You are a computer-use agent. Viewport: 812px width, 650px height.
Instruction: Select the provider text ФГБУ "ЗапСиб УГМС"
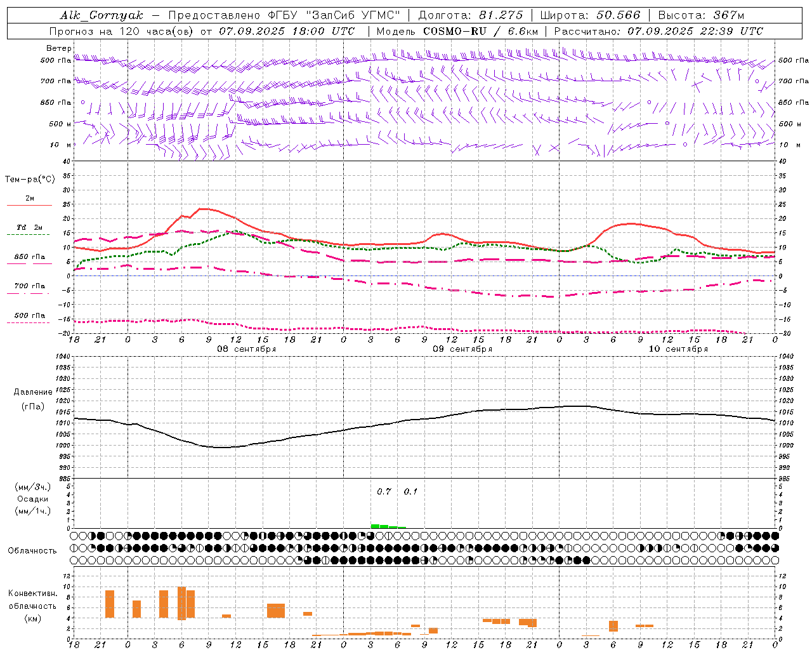(x=334, y=15)
